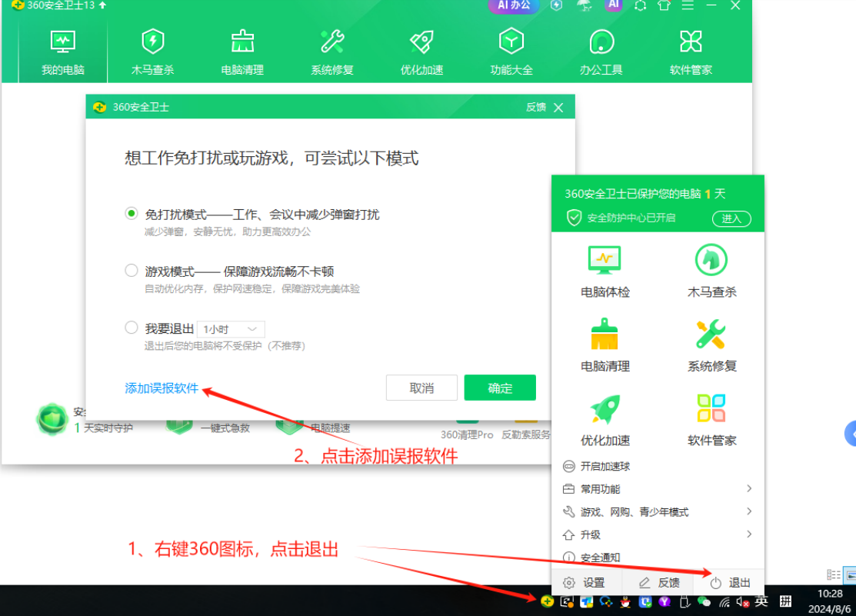Click the upgrade arrow next to 360安全卫士13
The height and width of the screenshot is (616, 856).
pos(102,5)
